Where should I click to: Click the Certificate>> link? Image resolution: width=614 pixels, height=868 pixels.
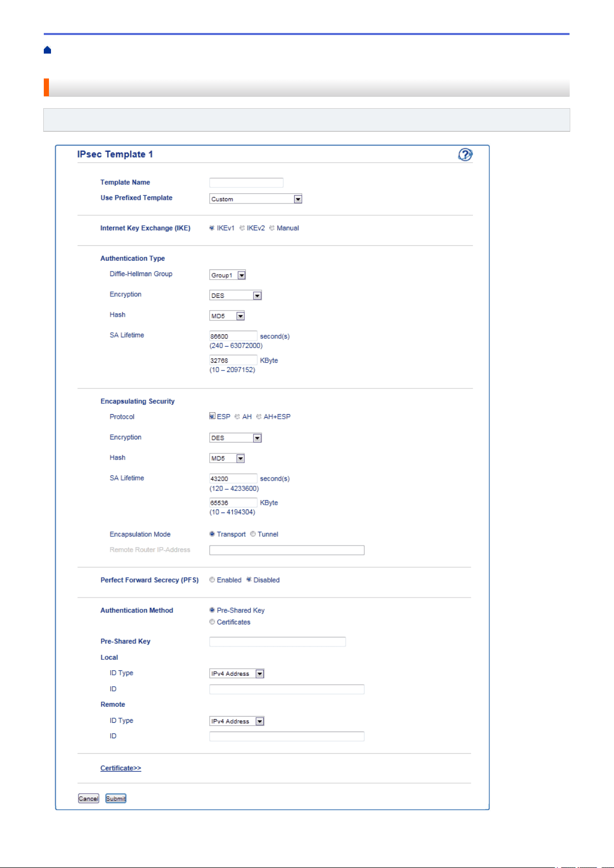[x=121, y=768]
